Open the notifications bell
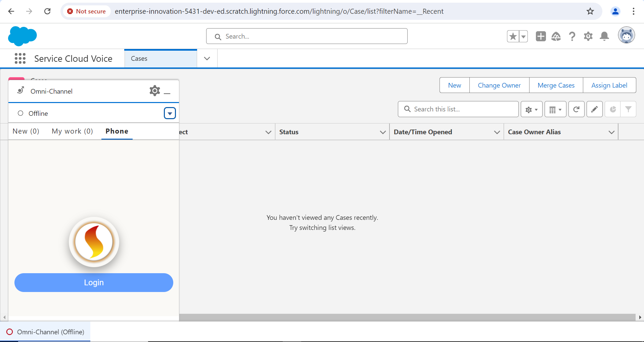Screen dimensions: 644x342 tap(604, 36)
